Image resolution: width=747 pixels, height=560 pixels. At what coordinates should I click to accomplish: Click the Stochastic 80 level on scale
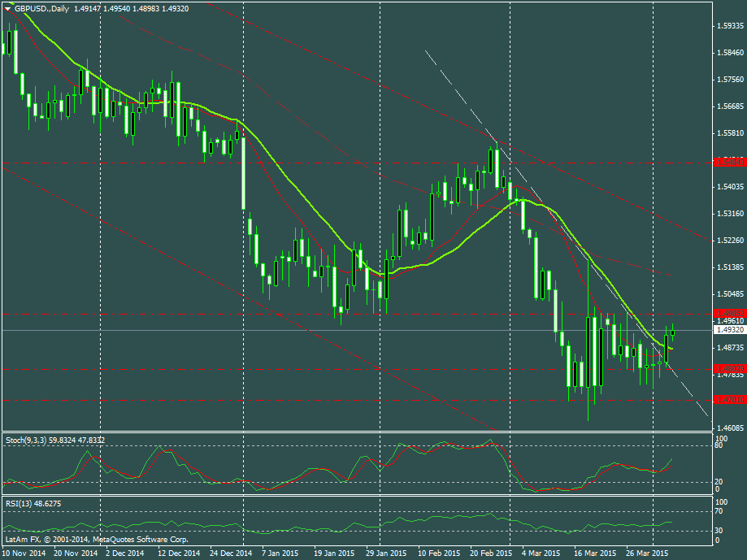point(719,445)
